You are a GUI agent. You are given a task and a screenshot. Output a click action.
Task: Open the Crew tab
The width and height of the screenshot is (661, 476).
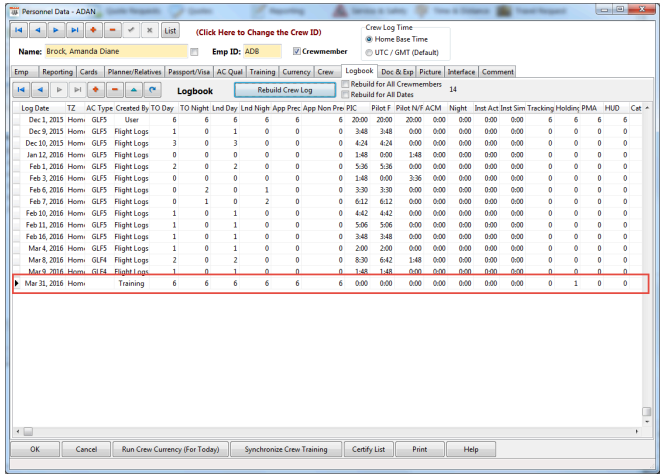pos(325,72)
